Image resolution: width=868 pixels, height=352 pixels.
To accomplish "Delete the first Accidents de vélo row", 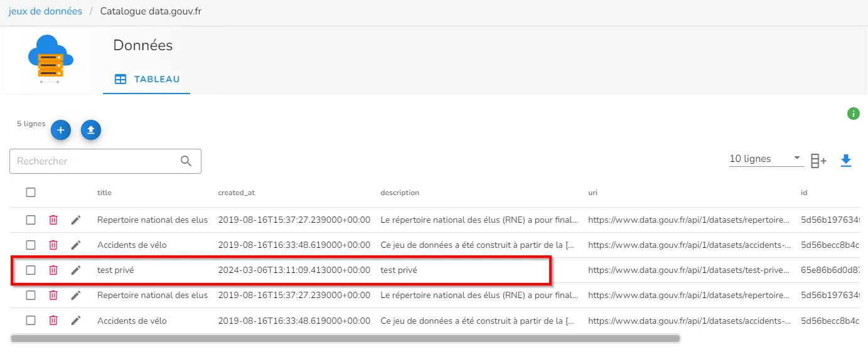I will (x=53, y=245).
